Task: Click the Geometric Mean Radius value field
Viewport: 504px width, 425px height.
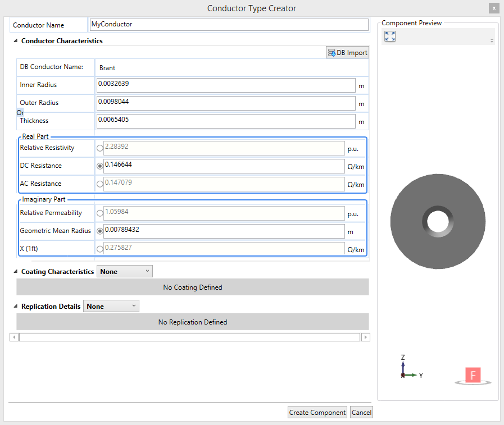Action: pos(224,231)
